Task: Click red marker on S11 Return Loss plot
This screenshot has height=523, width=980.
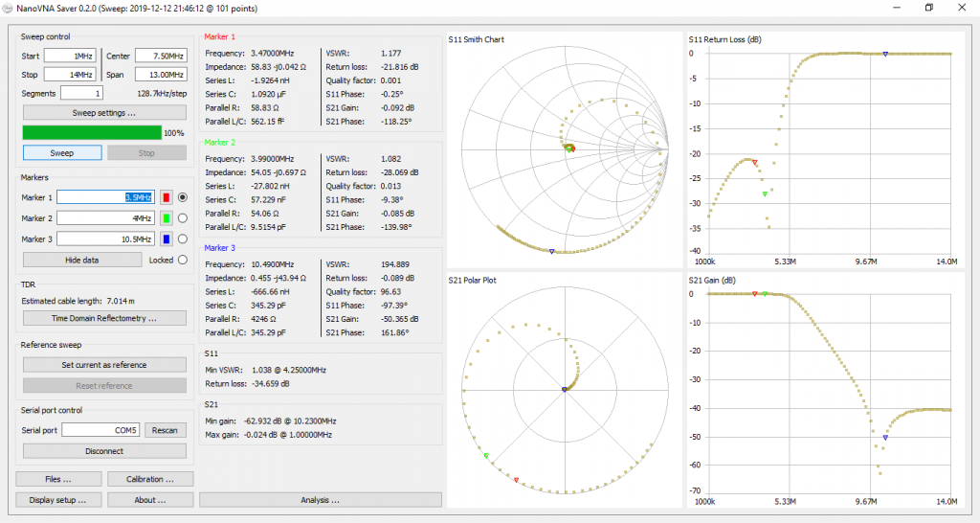Action: (755, 163)
